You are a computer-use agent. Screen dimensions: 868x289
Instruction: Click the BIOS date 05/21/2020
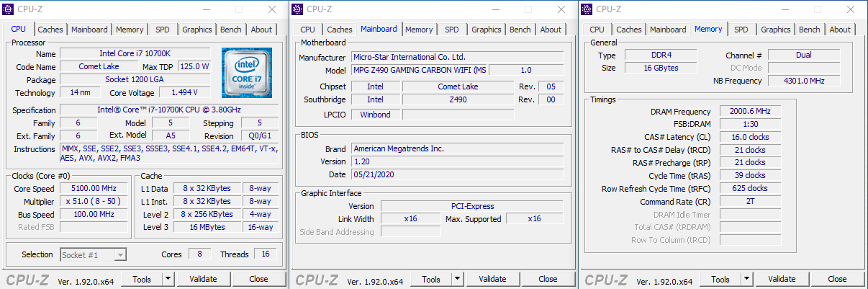tap(458, 174)
